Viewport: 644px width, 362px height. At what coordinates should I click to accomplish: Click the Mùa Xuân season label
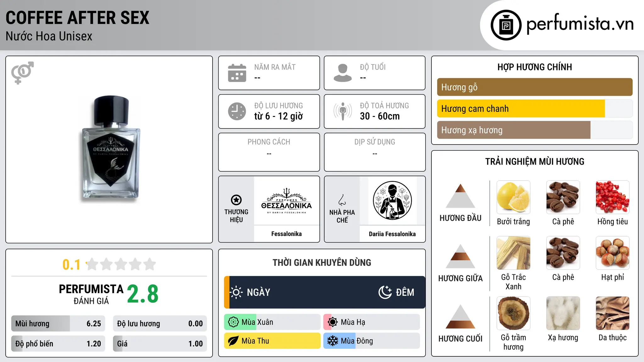coord(257,322)
